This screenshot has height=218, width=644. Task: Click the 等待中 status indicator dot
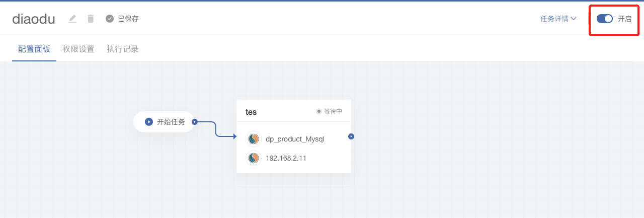pyautogui.click(x=318, y=111)
